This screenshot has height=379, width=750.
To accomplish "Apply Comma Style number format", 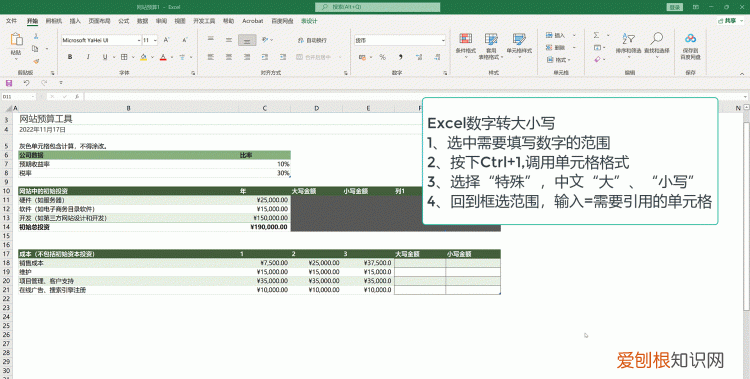I will [401, 57].
